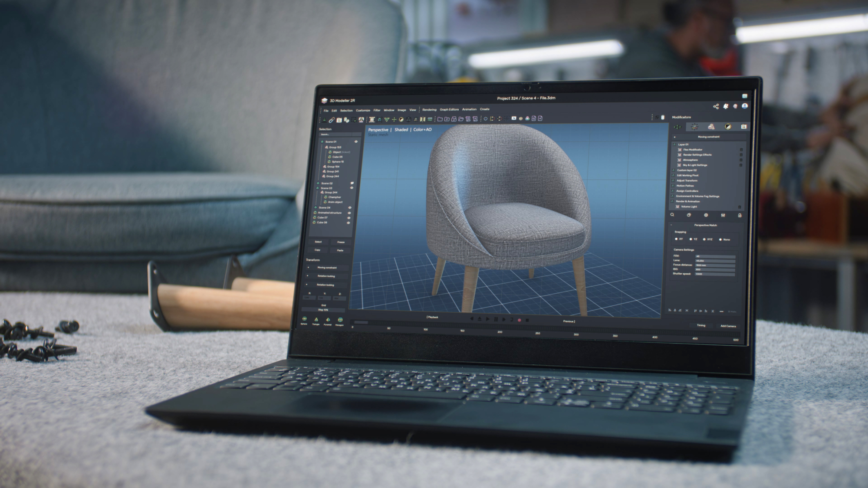Expand the first Rotation locking section
The width and height of the screenshot is (868, 488).
point(308,276)
